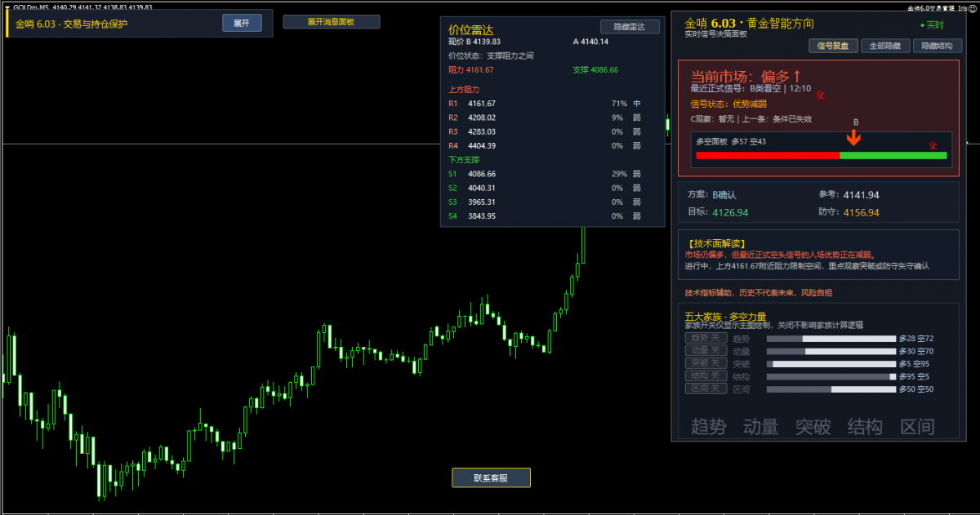This screenshot has width=980, height=515.
Task: Click the 全部隐藏 hide-all button
Action: pyautogui.click(x=885, y=46)
